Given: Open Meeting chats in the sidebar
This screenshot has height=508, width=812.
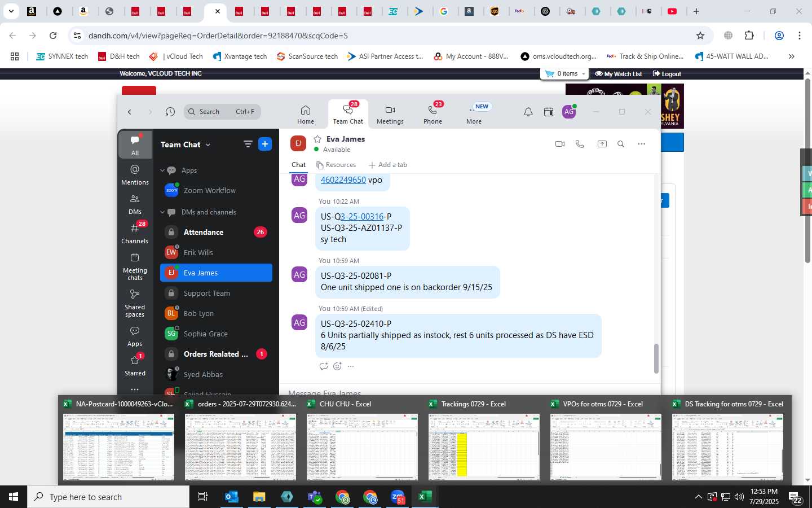Looking at the screenshot, I should pyautogui.click(x=135, y=266).
